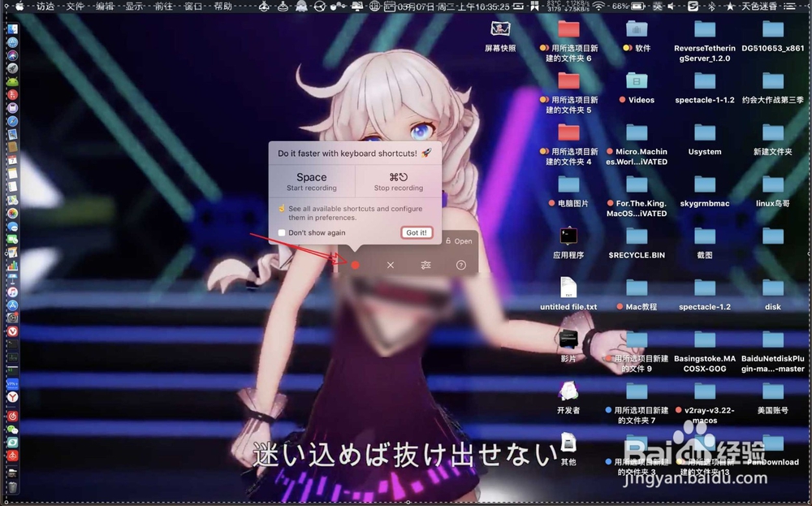Select the Micro.Machines.Worl...iVATED folder
The image size is (812, 506).
click(x=637, y=133)
